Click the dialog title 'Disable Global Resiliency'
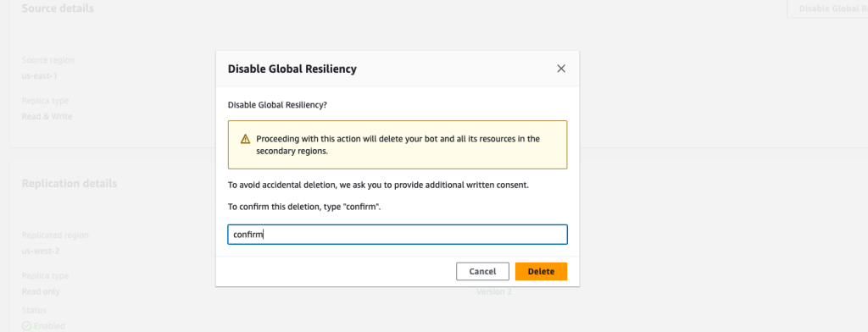Viewport: 868px width, 332px height. [x=292, y=69]
